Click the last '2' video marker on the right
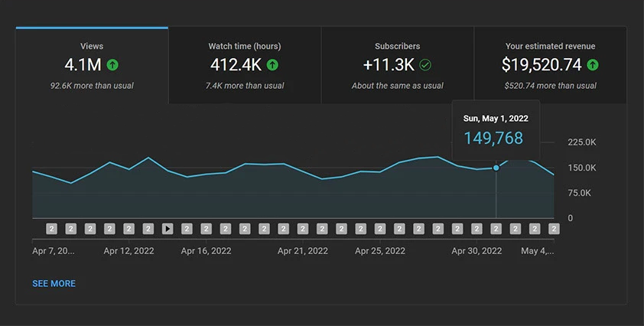This screenshot has width=644, height=326. [x=554, y=229]
